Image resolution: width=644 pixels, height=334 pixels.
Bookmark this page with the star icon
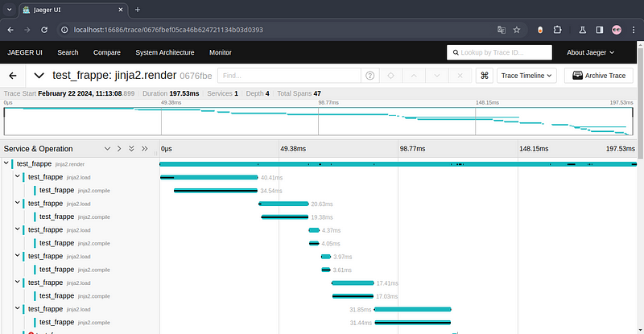tap(517, 30)
